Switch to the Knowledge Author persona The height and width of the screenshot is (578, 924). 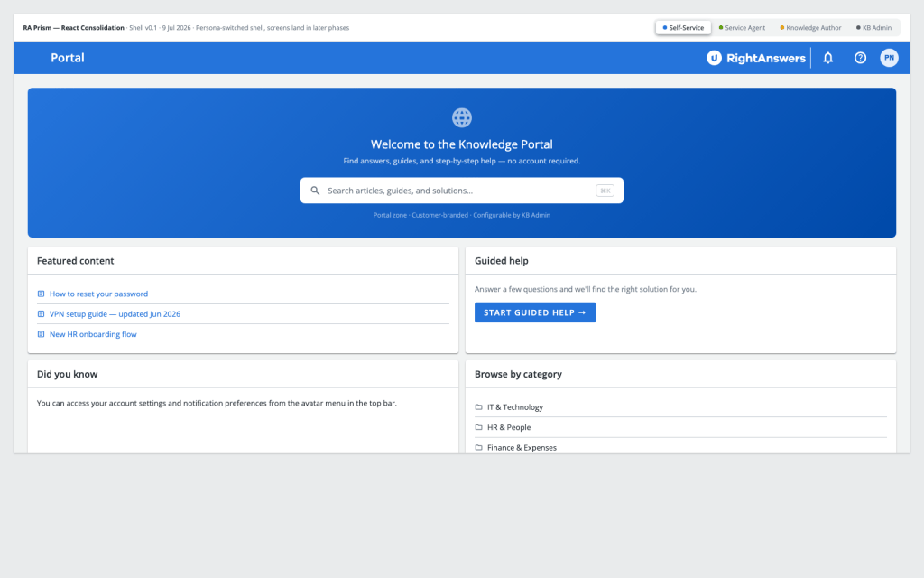(x=810, y=28)
